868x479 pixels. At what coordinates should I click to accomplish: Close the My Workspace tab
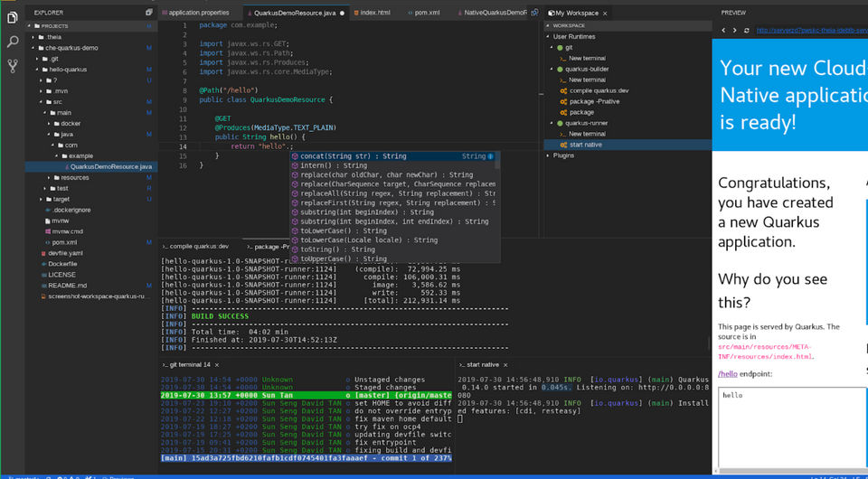[x=605, y=13]
